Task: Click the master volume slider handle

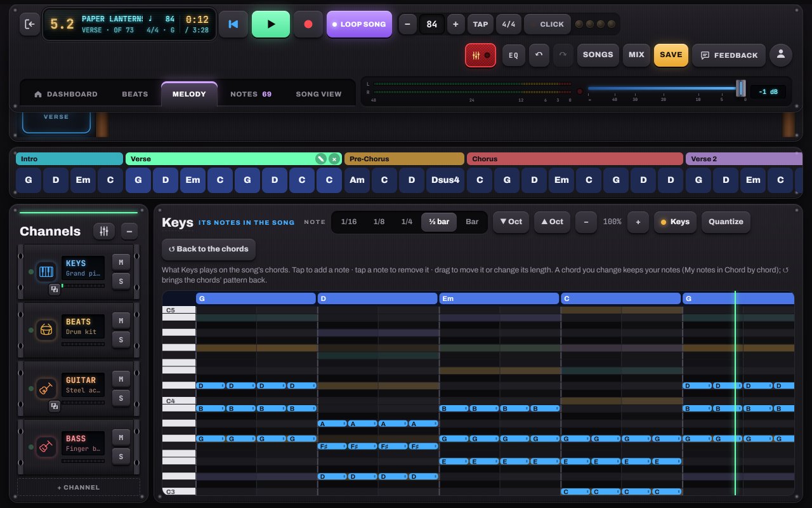Action: tap(740, 88)
